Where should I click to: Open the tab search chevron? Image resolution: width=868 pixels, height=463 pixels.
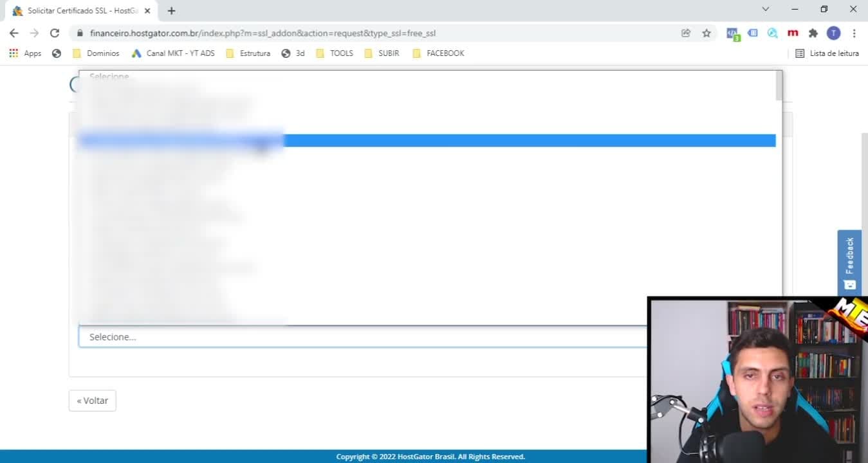[x=765, y=9]
